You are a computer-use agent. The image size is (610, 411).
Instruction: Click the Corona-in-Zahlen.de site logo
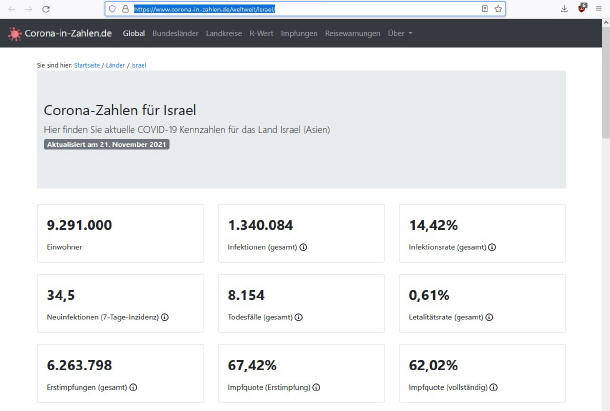59,33
